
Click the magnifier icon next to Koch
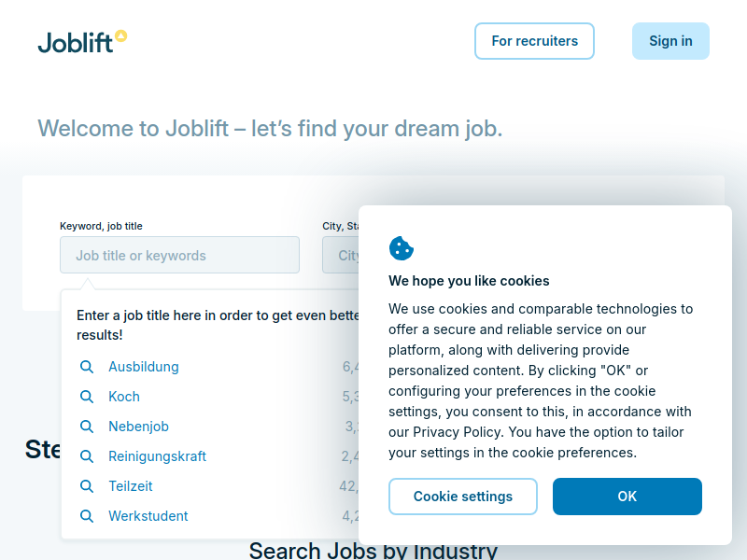(87, 397)
